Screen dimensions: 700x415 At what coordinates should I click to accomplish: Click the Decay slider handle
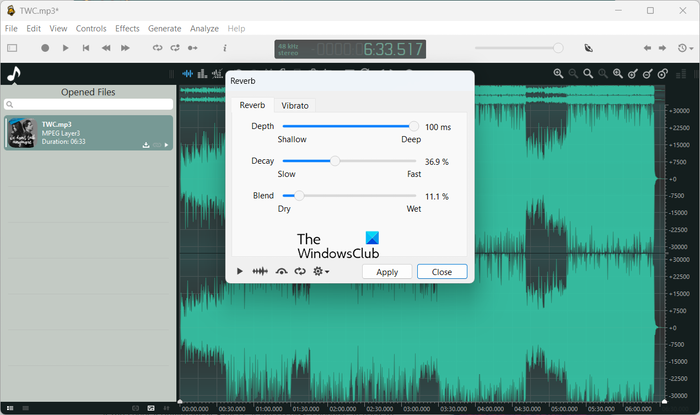tap(335, 161)
